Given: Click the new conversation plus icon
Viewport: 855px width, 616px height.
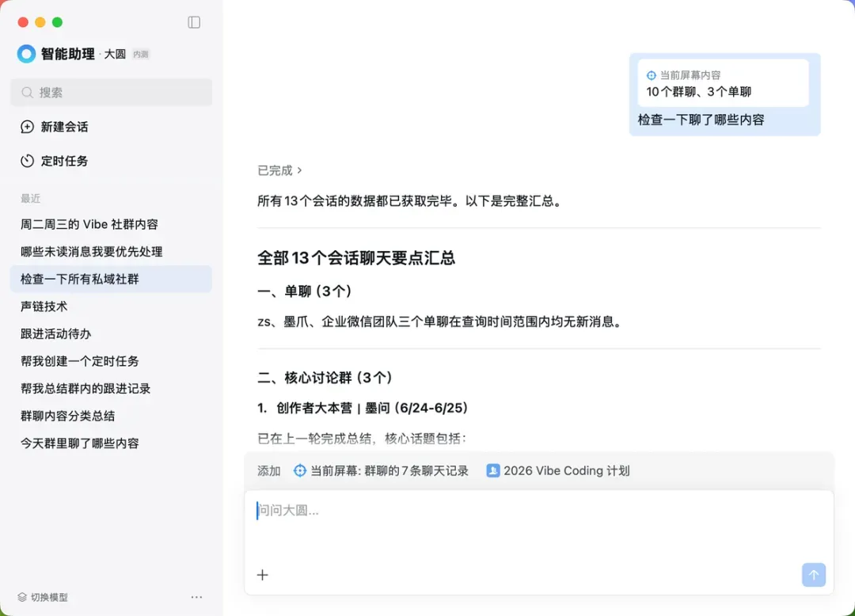Looking at the screenshot, I should [x=27, y=127].
